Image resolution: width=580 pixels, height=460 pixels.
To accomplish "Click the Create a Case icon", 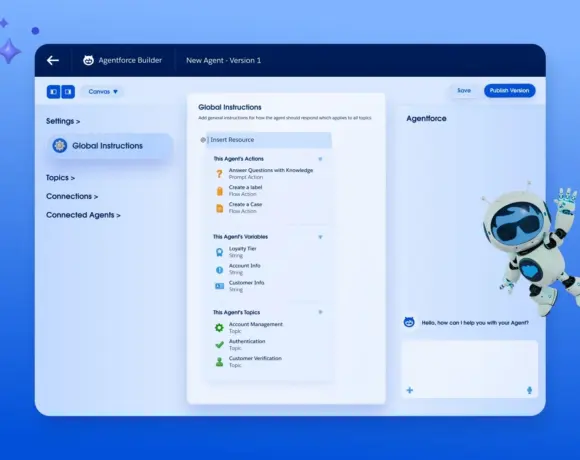I will [220, 208].
